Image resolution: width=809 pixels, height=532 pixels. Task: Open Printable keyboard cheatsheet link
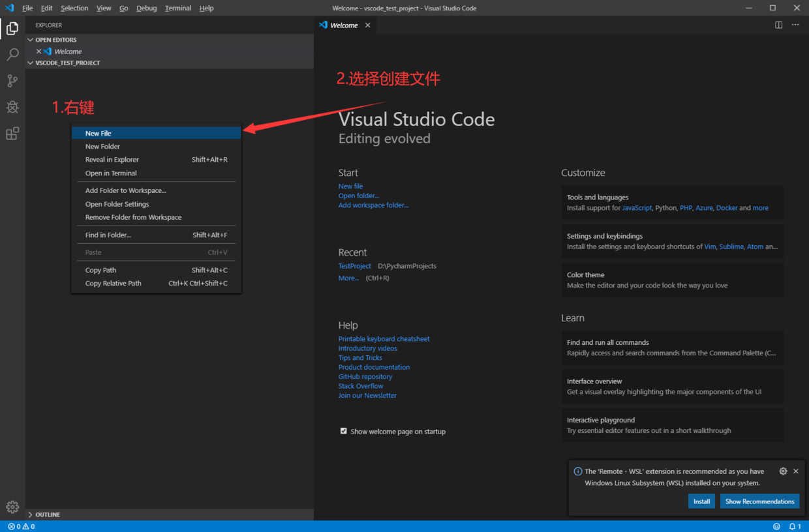click(x=384, y=339)
